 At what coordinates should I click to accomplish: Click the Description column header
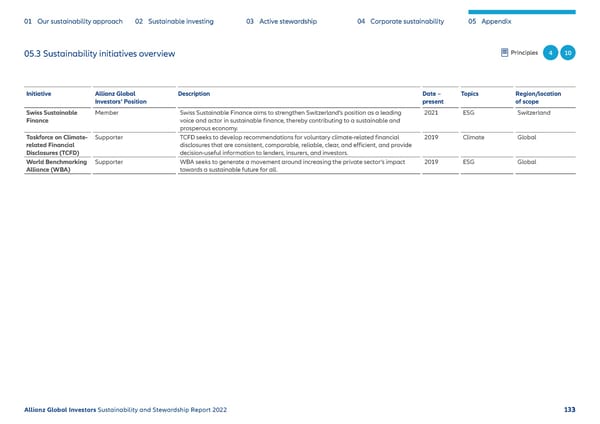[x=194, y=94]
